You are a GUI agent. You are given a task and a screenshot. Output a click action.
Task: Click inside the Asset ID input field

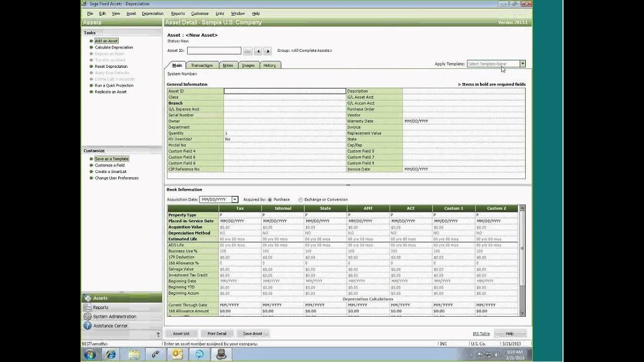(x=214, y=50)
